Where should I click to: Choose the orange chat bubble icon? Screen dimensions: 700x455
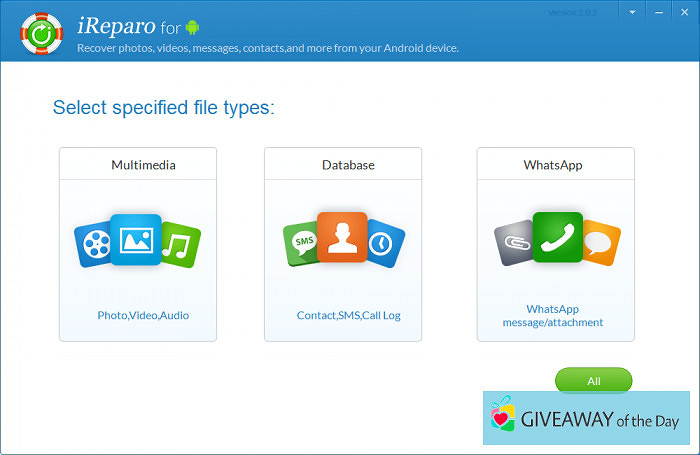pyautogui.click(x=598, y=243)
